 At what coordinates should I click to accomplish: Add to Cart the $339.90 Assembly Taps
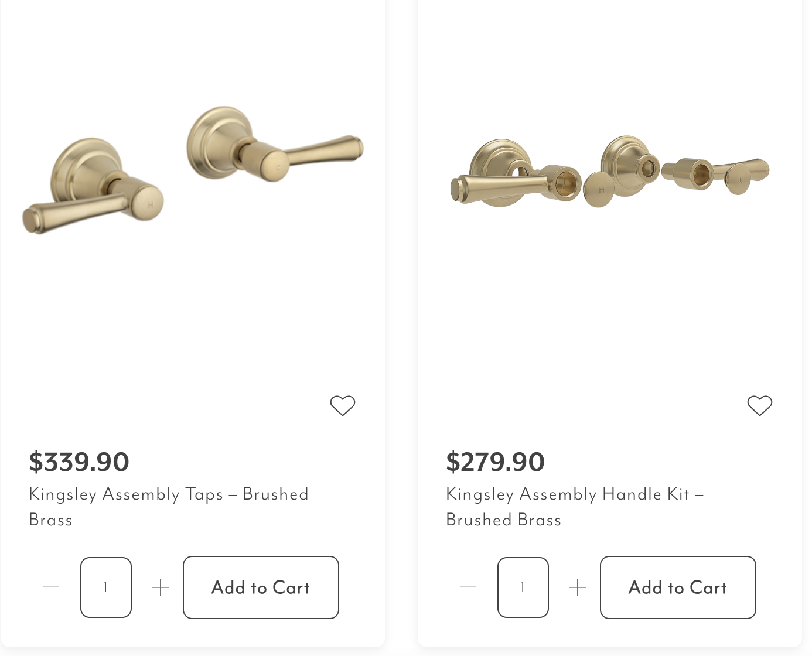[x=261, y=587]
